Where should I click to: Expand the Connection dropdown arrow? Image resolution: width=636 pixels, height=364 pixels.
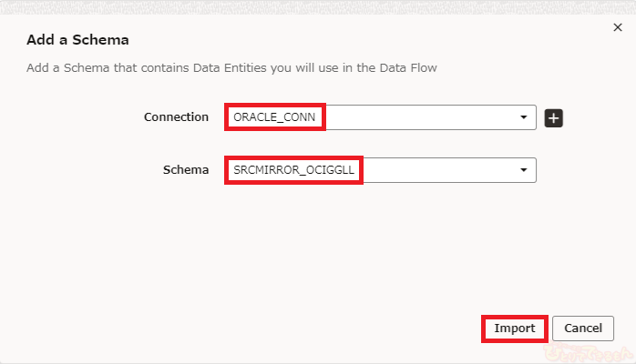[523, 117]
